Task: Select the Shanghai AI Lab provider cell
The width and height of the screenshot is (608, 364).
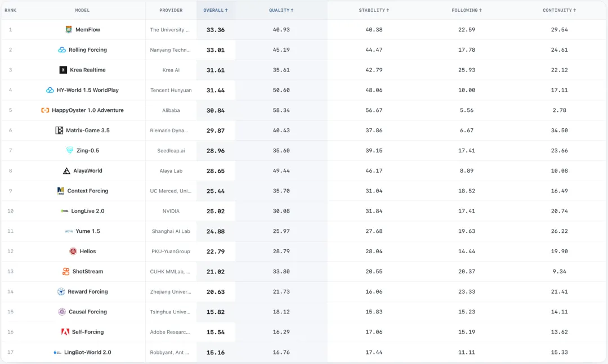Action: pos(171,231)
